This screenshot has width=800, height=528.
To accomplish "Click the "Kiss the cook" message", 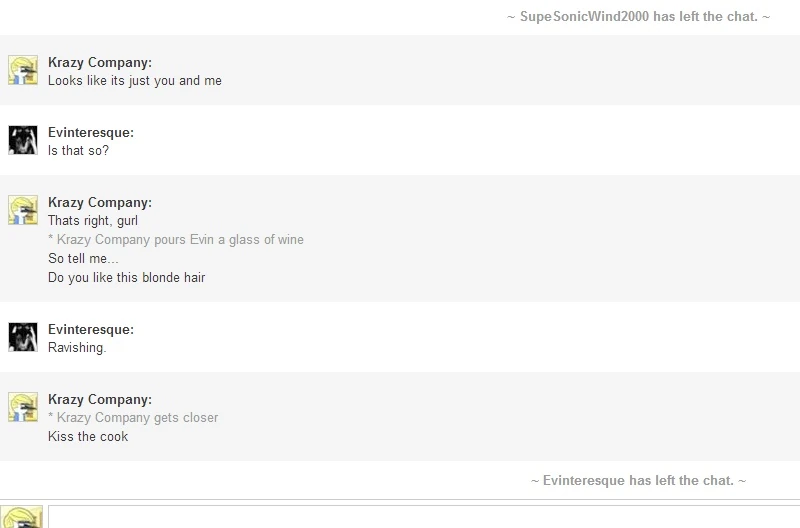I will click(x=88, y=437).
